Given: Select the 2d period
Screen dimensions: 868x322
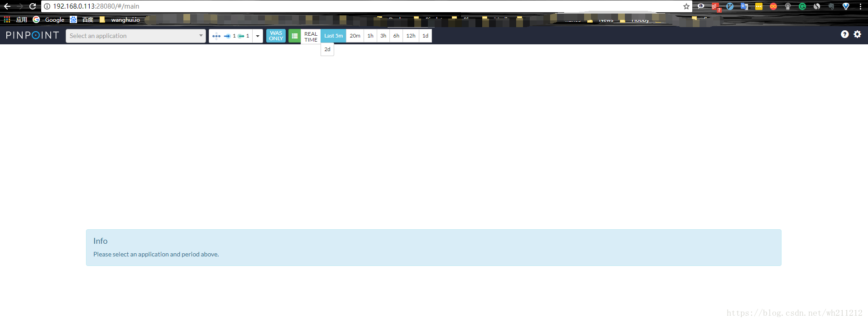Looking at the screenshot, I should [x=327, y=49].
